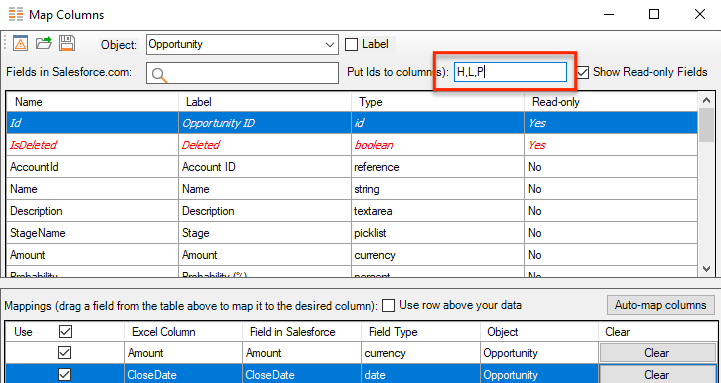Click the reference type cell
Image resolution: width=721 pixels, height=383 pixels.
(438, 167)
